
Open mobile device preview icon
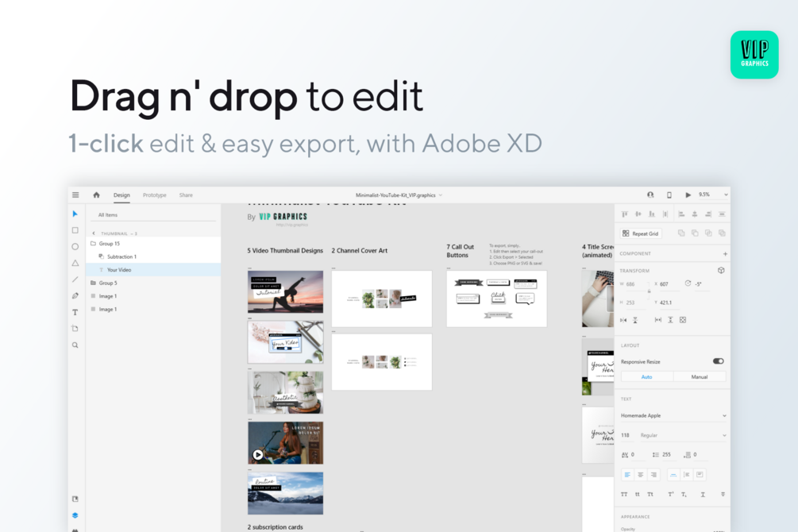pos(669,195)
